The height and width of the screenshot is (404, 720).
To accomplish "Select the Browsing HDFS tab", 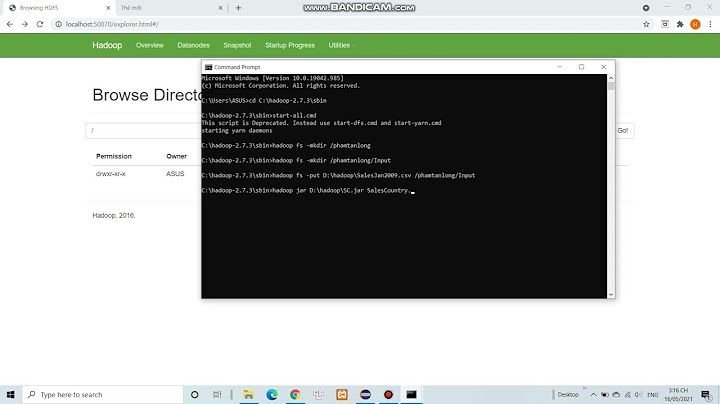I will click(59, 8).
